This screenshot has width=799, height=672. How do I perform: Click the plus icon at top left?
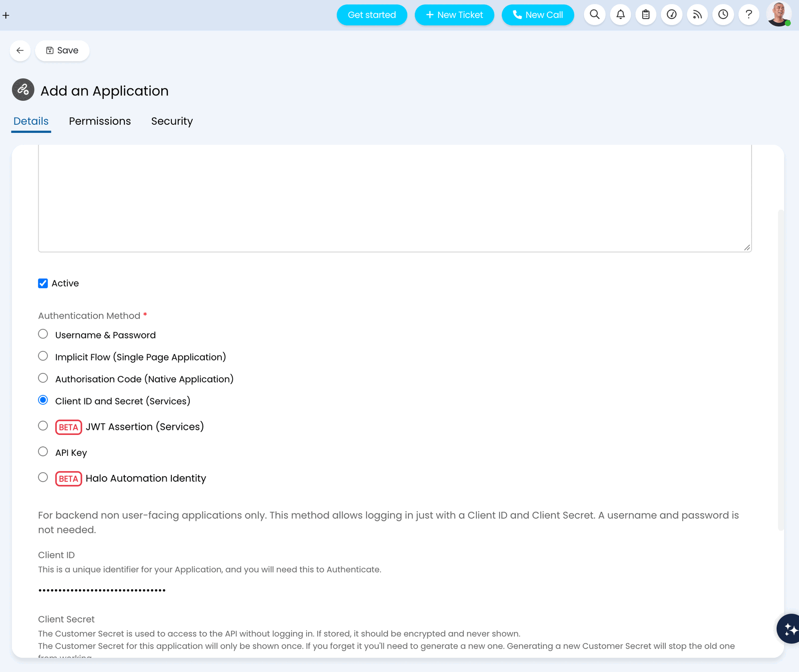(6, 15)
